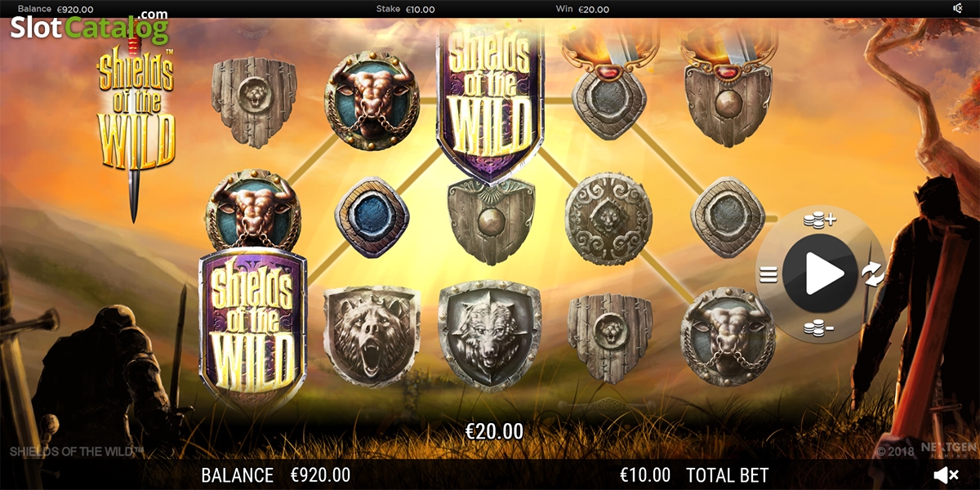The image size is (980, 490).
Task: Click the ornate lion shield symbol
Action: point(608,218)
